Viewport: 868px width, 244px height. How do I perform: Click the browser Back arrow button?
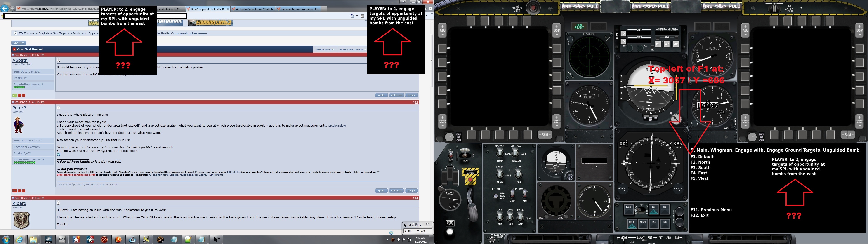4,9
